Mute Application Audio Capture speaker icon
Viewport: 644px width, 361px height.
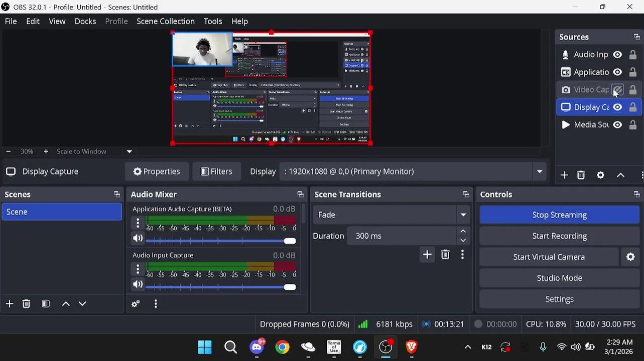coord(138,239)
